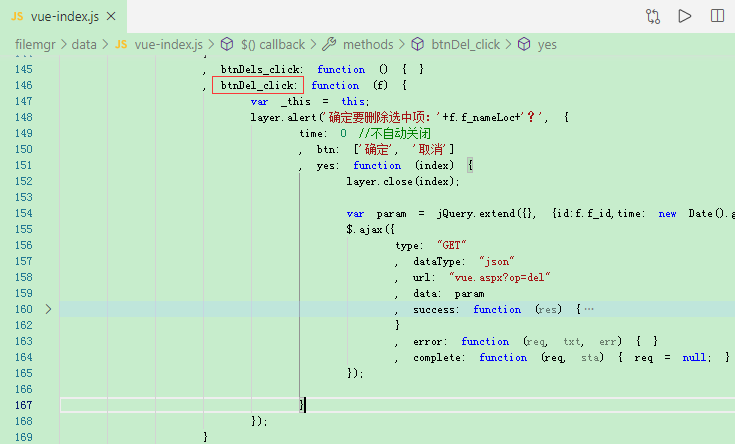The image size is (735, 444).
Task: Click the folded ellipsis after success function
Action: [589, 309]
